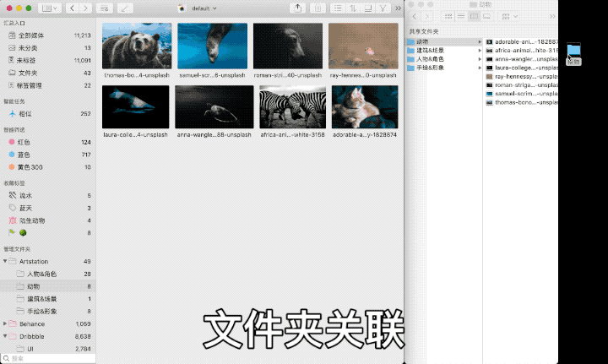This screenshot has width=608, height=364.
Task: Click the blue folder icon on desktop
Action: point(574,50)
